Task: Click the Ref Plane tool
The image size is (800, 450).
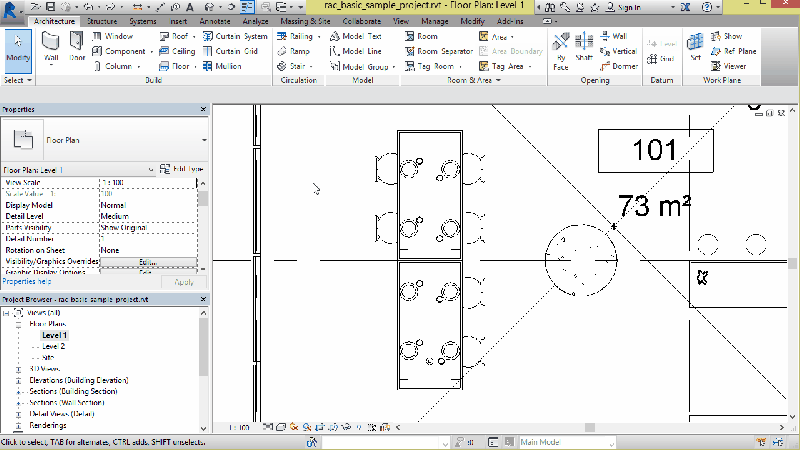Action: [x=733, y=51]
